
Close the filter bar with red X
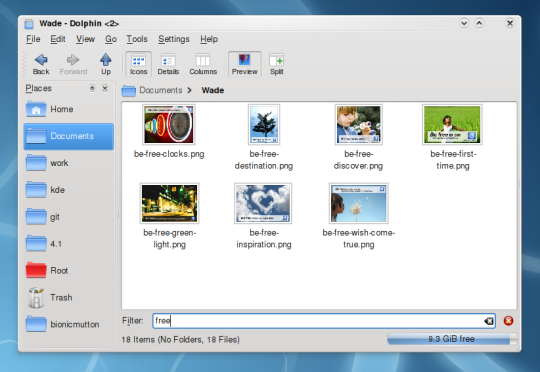coord(508,321)
